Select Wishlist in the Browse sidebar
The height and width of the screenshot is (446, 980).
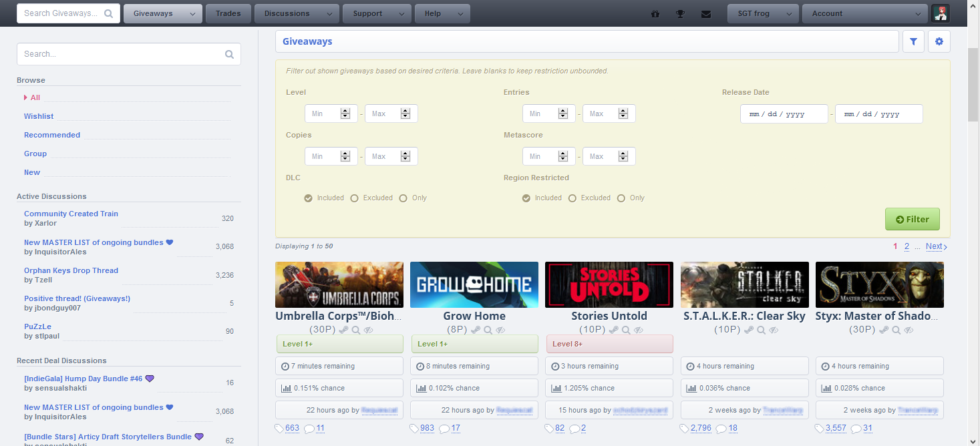click(x=39, y=116)
